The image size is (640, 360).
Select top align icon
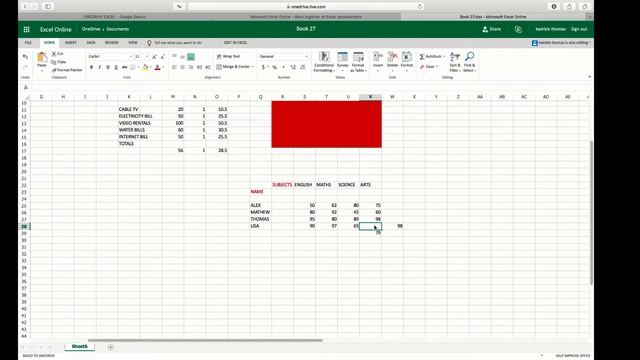click(x=174, y=56)
